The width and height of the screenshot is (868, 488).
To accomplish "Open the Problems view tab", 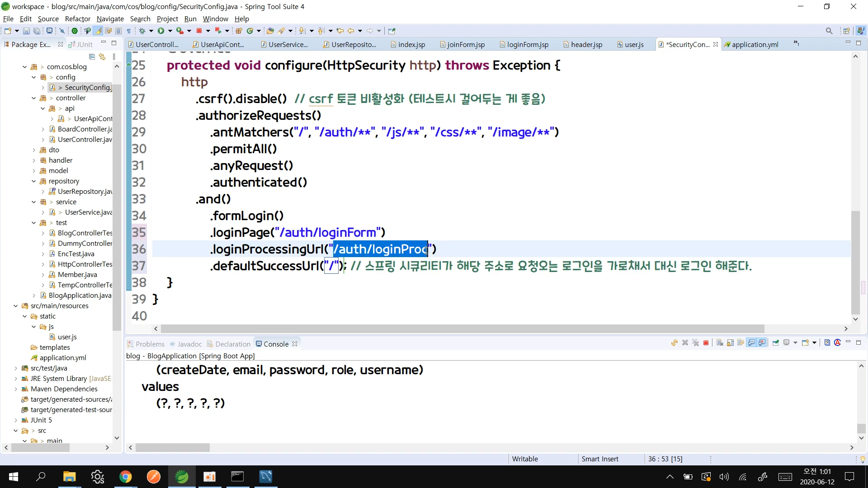I will coord(149,344).
